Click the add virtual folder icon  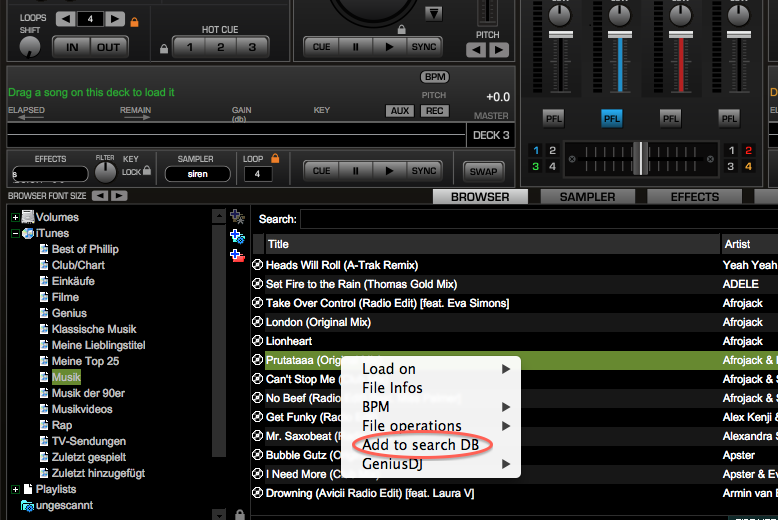237,216
